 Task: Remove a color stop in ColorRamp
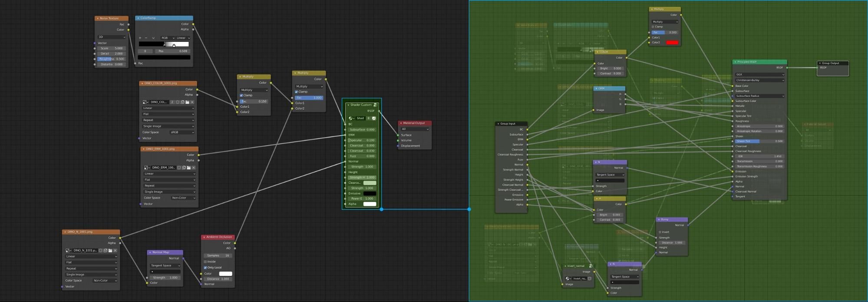pyautogui.click(x=146, y=38)
